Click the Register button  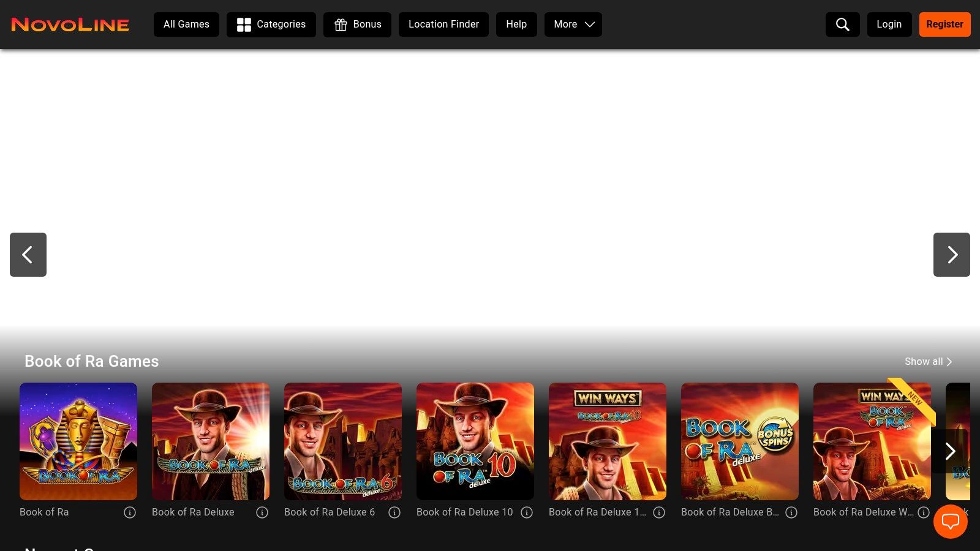pos(944,24)
